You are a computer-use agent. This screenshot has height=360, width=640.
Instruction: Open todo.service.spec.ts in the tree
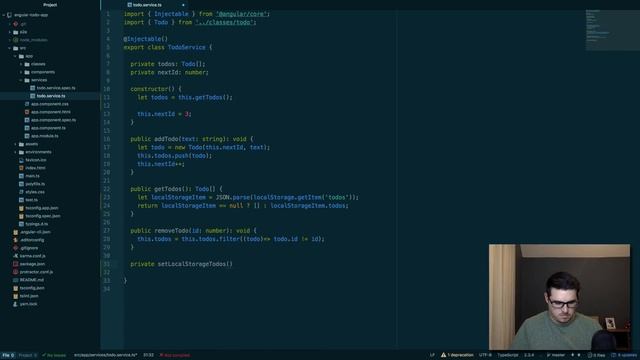[56, 88]
